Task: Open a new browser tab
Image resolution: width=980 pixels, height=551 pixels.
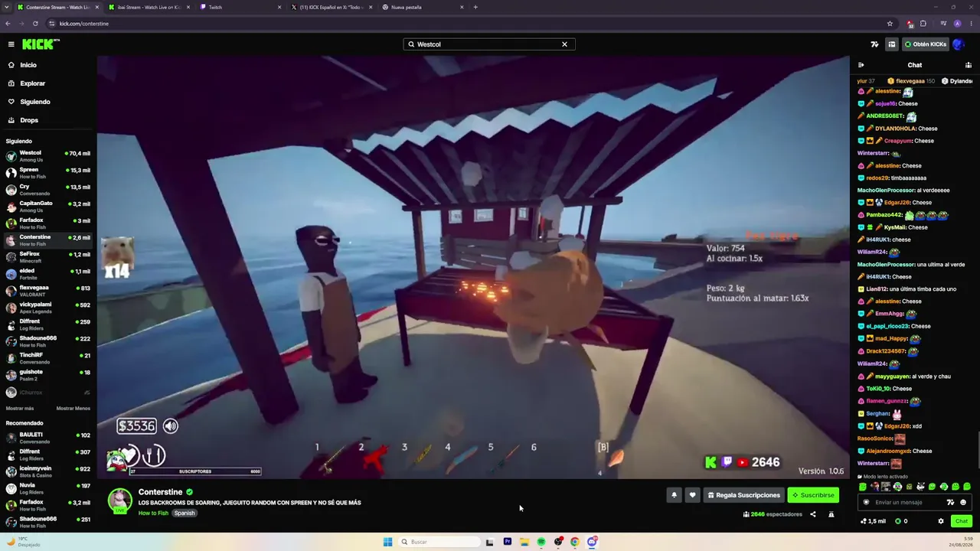Action: 475,7
